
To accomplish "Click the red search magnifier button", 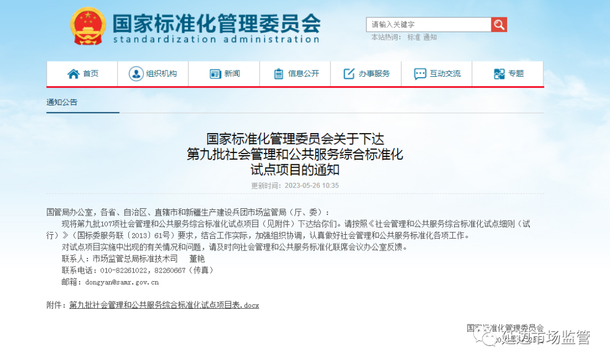I will [x=499, y=25].
